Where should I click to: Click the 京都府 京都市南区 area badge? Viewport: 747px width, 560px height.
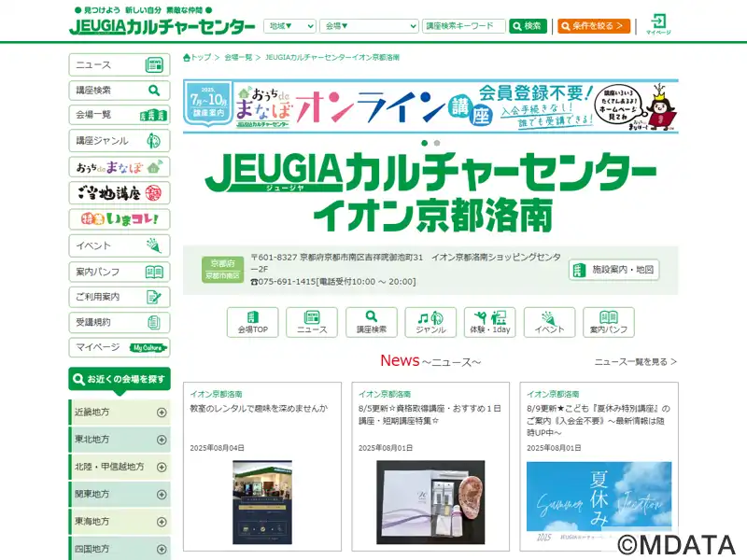(222, 270)
